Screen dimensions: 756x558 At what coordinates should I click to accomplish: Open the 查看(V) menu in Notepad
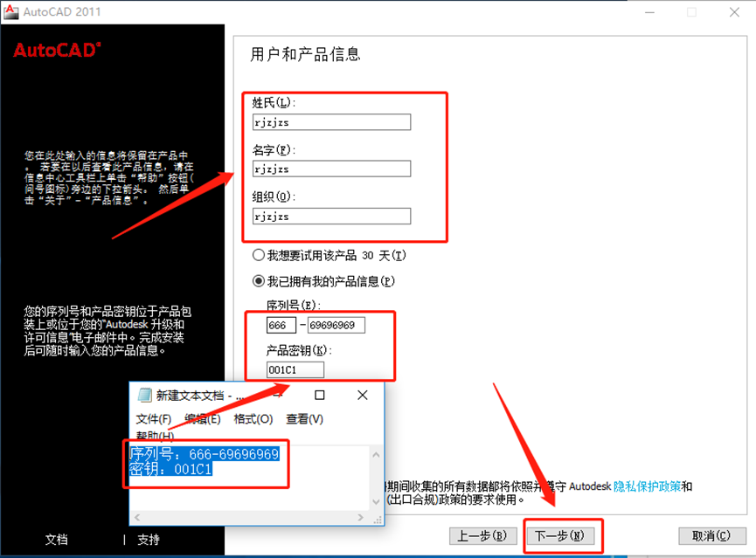click(x=302, y=419)
